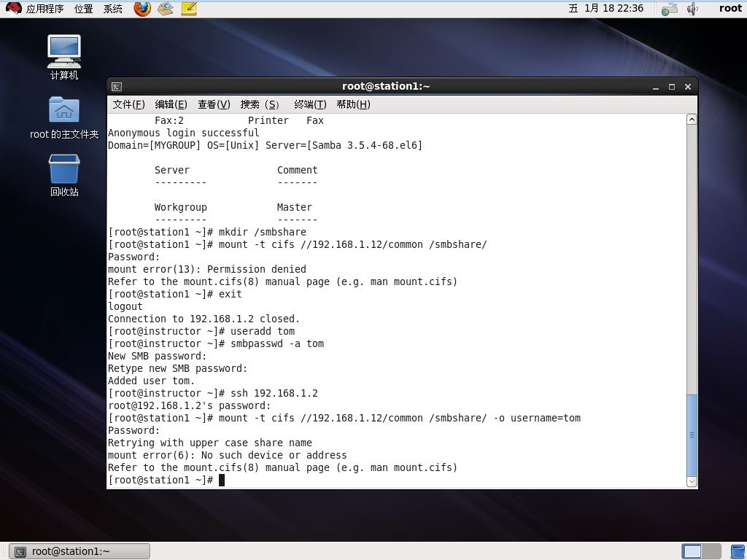Click the Domain=[MYGROUP] server info line

[x=266, y=145]
